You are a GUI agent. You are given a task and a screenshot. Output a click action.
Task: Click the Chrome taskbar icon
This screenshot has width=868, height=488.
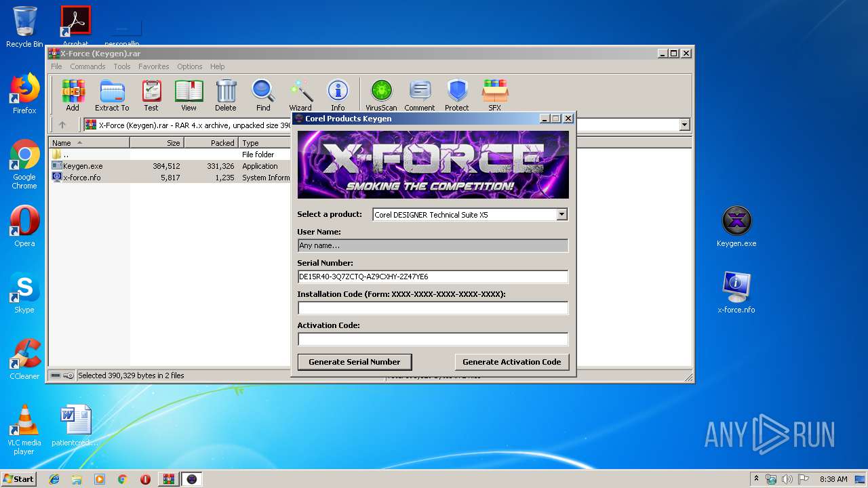point(122,479)
